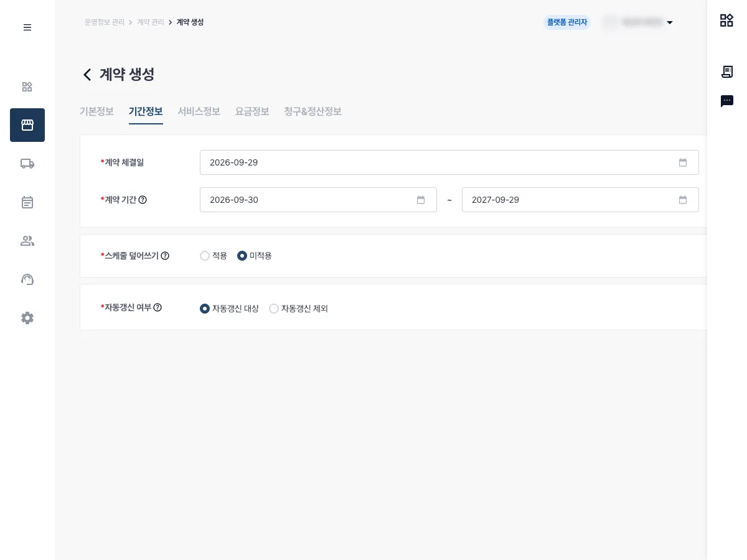Open calendar picker for 계약 체결일
The image size is (747, 560).
[x=683, y=162]
